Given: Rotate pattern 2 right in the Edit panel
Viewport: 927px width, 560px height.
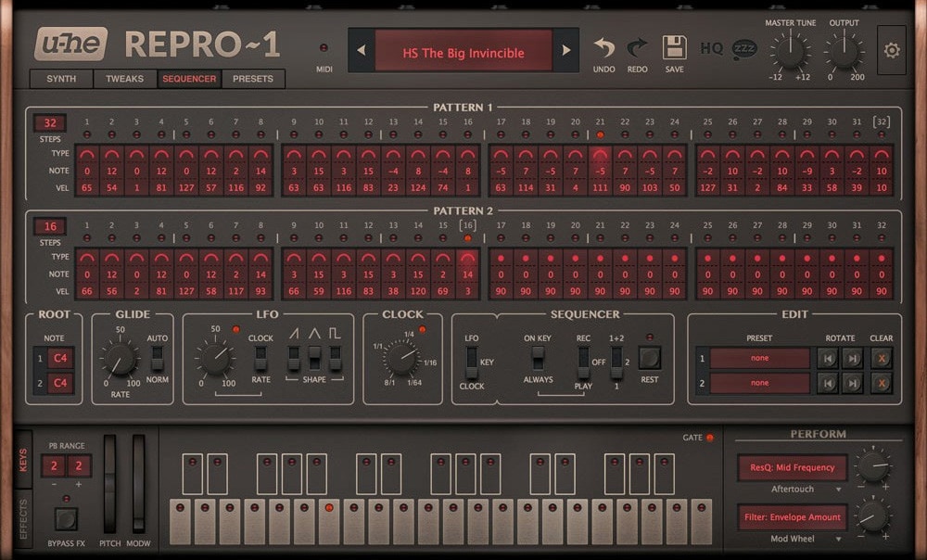Looking at the screenshot, I should pos(853,383).
